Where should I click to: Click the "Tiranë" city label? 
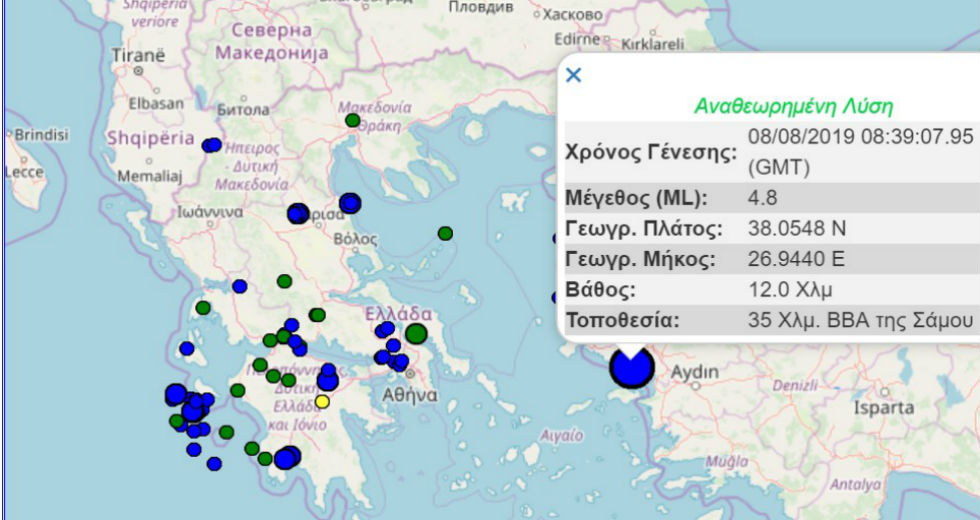(139, 56)
